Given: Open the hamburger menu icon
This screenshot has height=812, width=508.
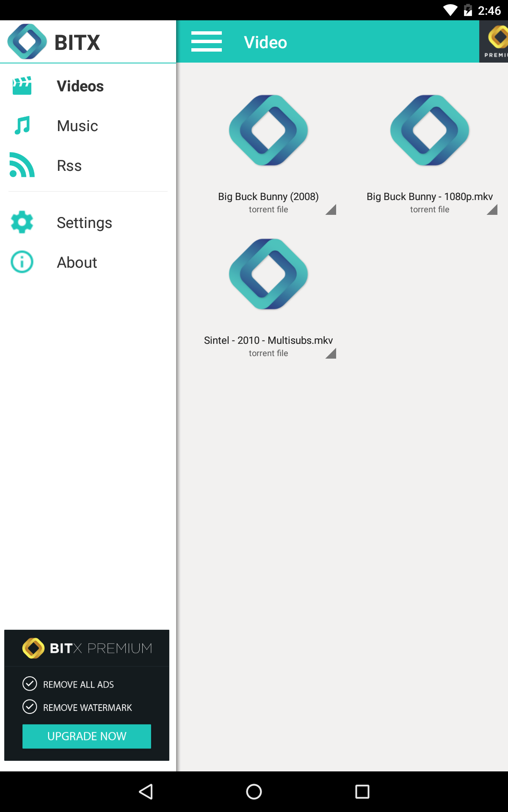Looking at the screenshot, I should (206, 41).
